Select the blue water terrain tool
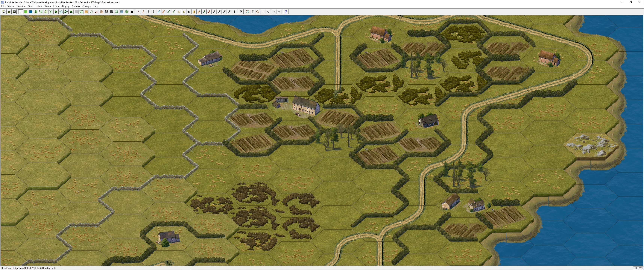Viewport: 644px width, 270px height. (31, 12)
